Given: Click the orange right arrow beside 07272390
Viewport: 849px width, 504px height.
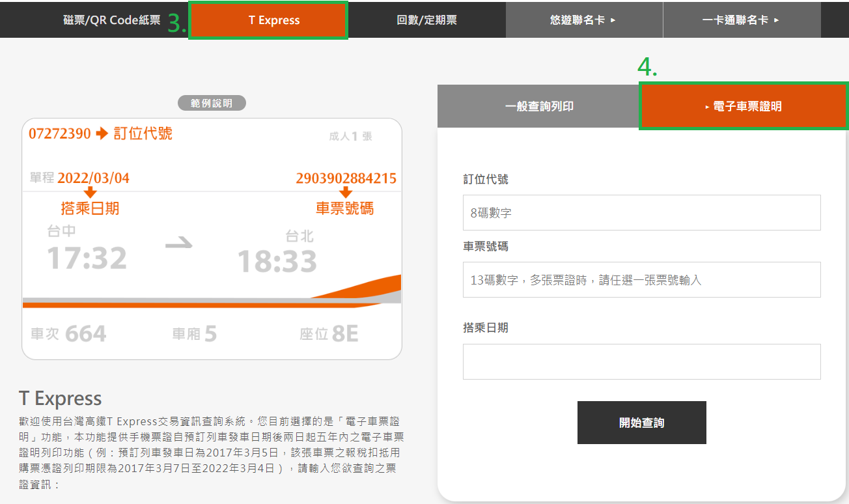Looking at the screenshot, I should pyautogui.click(x=102, y=134).
